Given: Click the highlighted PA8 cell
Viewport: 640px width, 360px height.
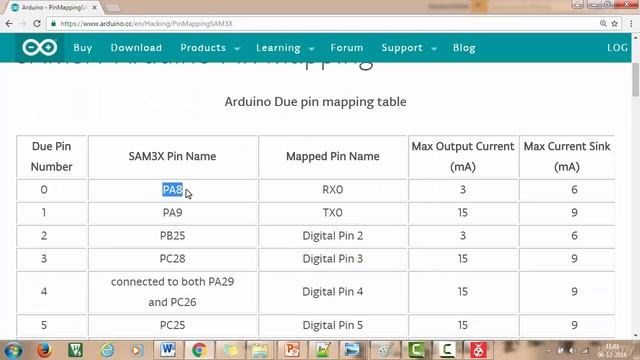Looking at the screenshot, I should pos(173,190).
